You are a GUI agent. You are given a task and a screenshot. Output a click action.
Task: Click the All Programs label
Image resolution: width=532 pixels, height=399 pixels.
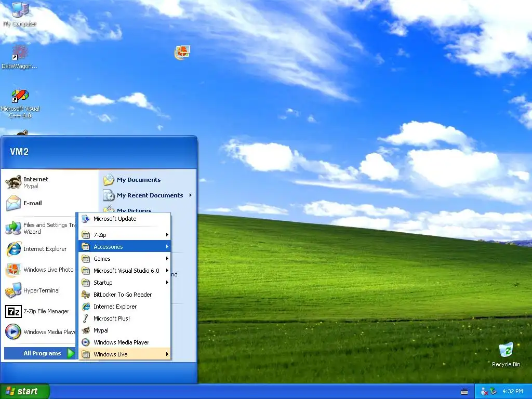tap(42, 353)
